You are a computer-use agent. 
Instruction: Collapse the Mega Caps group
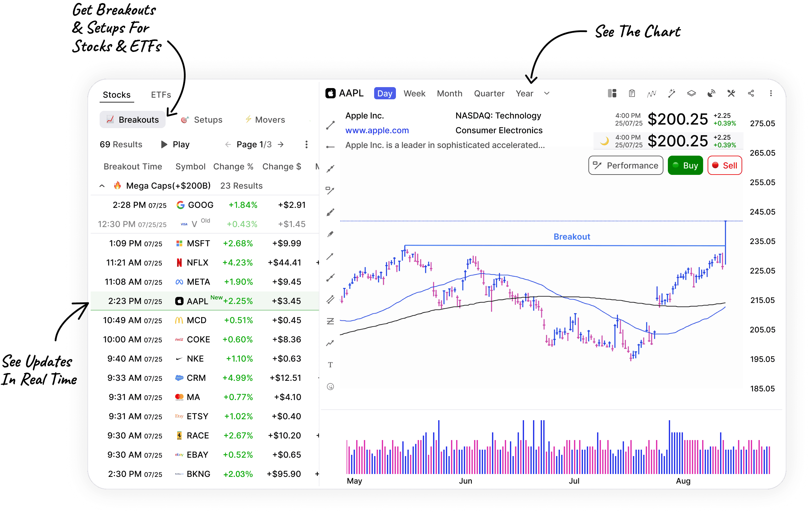(x=102, y=186)
